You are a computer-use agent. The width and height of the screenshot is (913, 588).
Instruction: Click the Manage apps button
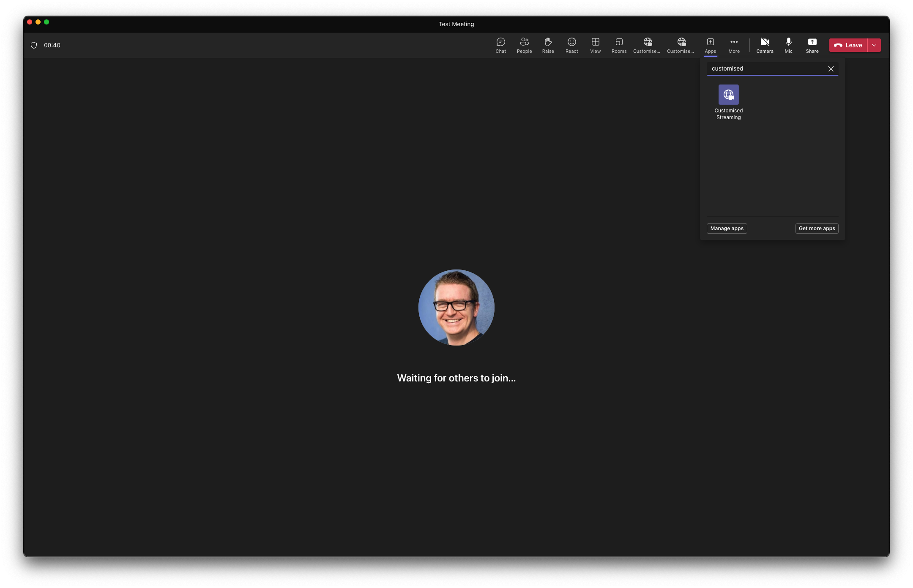(727, 229)
